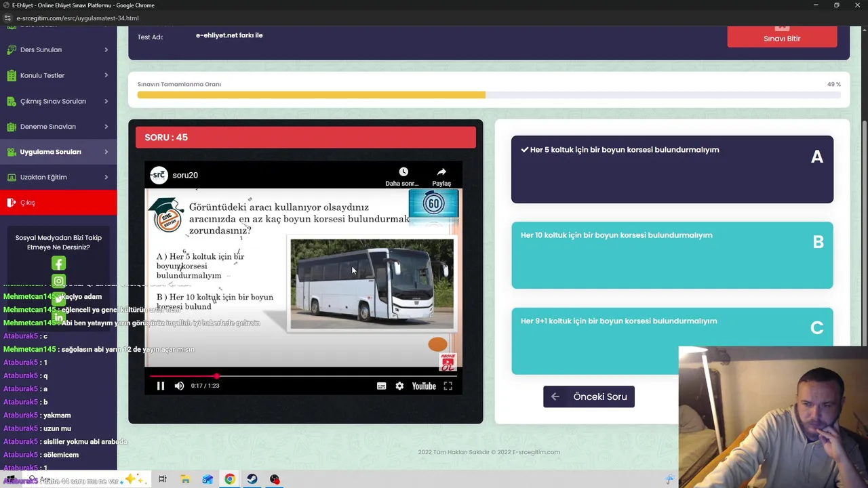Image resolution: width=868 pixels, height=488 pixels.
Task: Mute the video with the speaker icon
Action: pyautogui.click(x=179, y=386)
